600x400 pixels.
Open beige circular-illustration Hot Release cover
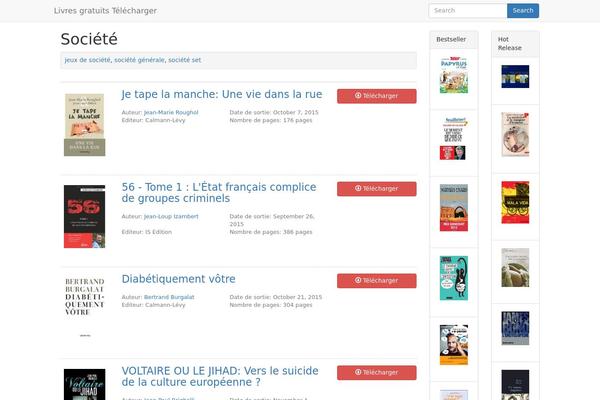[515, 134]
